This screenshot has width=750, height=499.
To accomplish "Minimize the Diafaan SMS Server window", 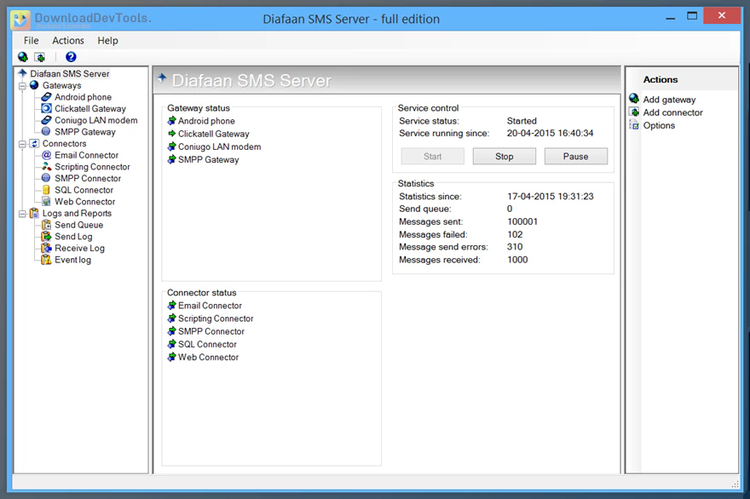I will (x=671, y=18).
